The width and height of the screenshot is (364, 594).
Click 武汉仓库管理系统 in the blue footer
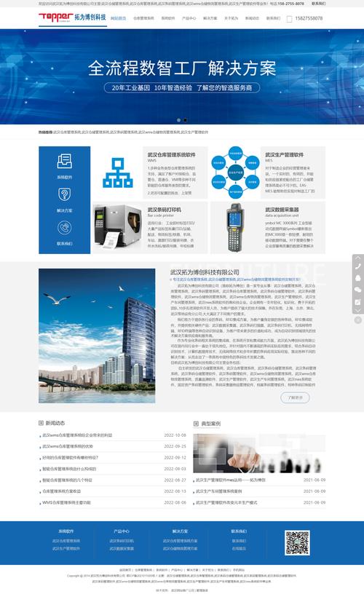tap(66, 541)
